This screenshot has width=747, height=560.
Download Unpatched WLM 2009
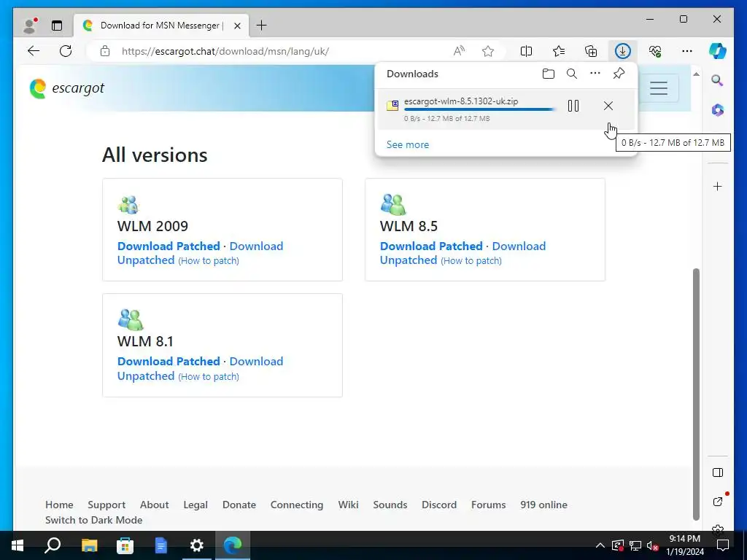click(x=256, y=246)
